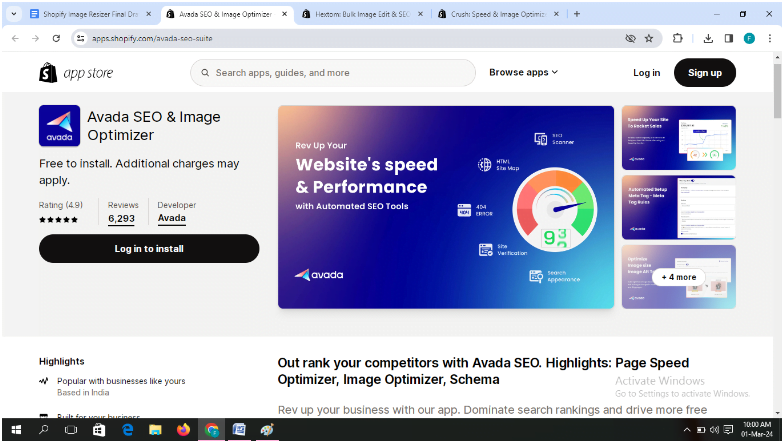Open Task View on the taskbar
Image resolution: width=782 pixels, height=441 pixels.
click(x=71, y=430)
